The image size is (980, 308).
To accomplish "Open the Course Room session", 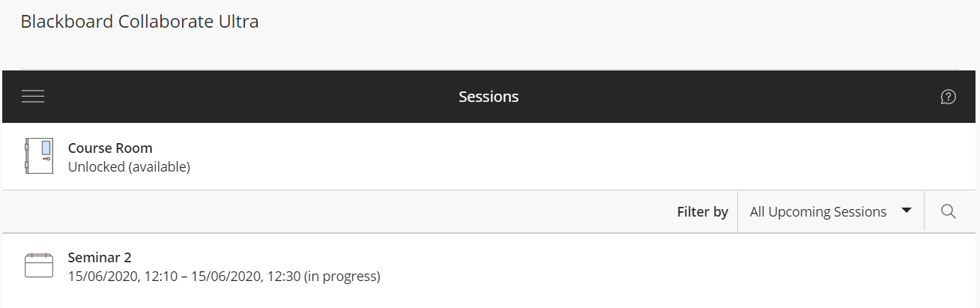I will point(110,148).
